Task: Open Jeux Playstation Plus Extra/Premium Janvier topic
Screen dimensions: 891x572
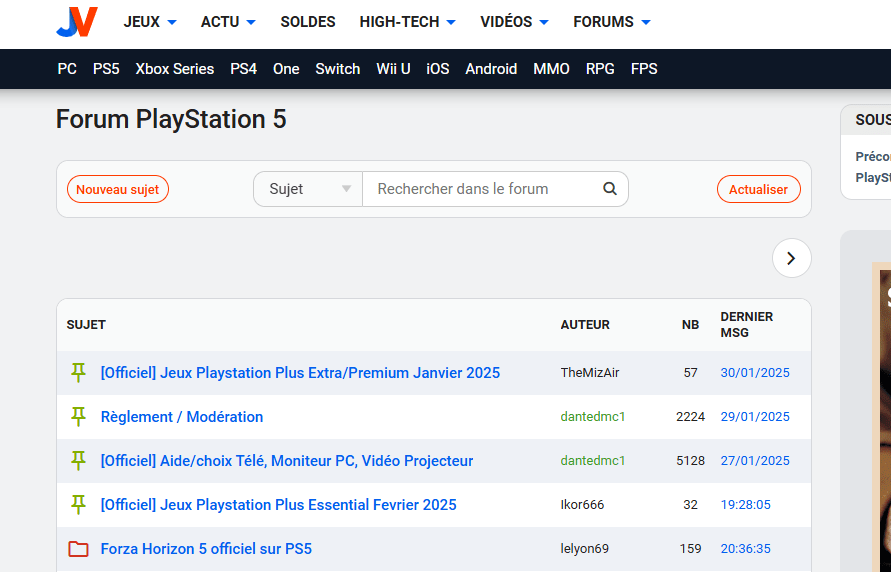Action: click(300, 373)
